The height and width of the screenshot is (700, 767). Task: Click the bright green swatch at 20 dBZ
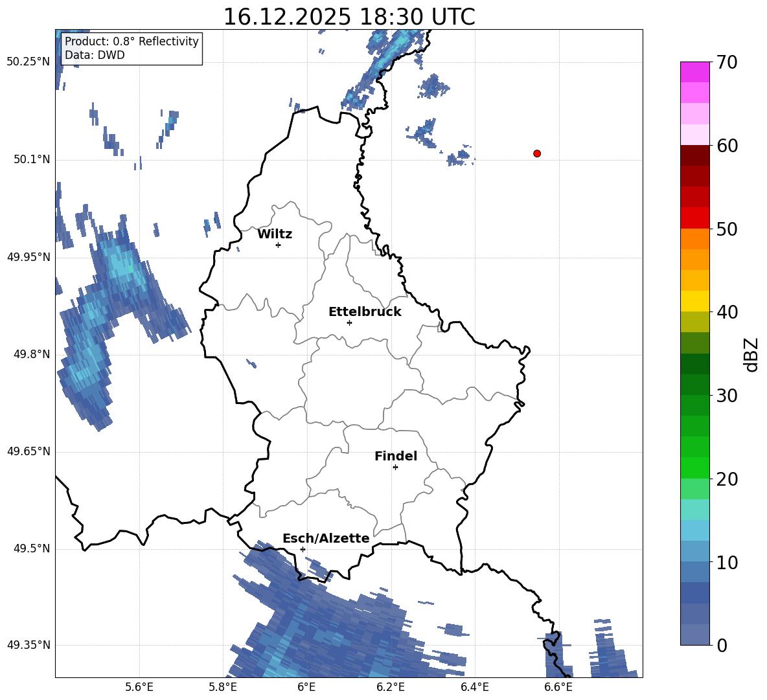click(694, 468)
